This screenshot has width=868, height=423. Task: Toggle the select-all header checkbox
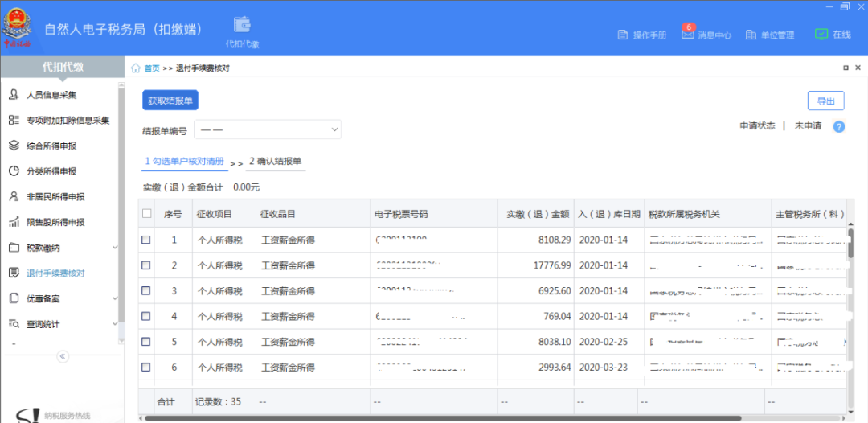pos(147,213)
